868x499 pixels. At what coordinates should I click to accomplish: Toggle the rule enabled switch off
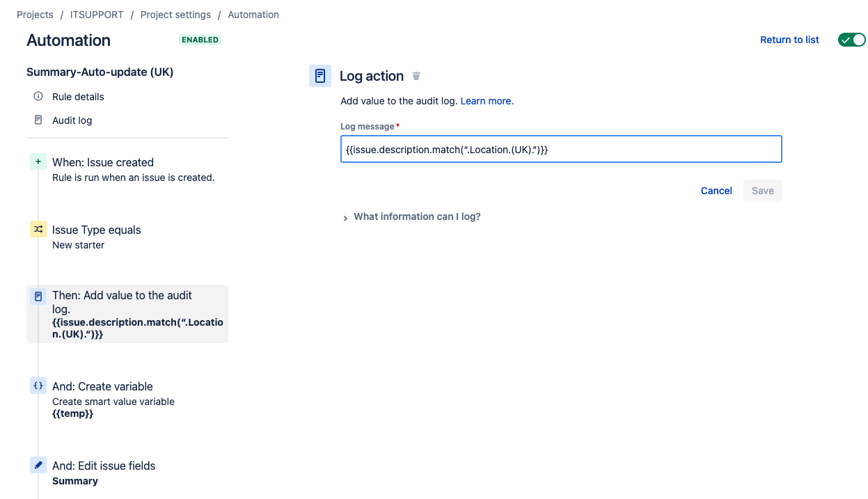852,40
